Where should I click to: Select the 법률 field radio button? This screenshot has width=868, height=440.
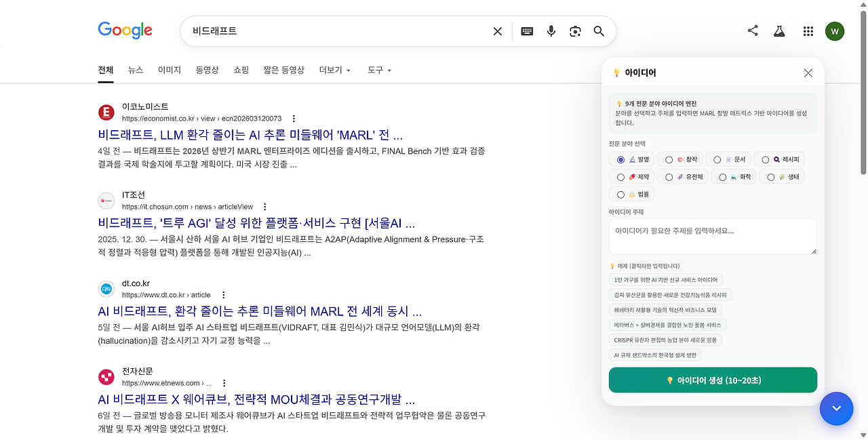[x=621, y=194]
